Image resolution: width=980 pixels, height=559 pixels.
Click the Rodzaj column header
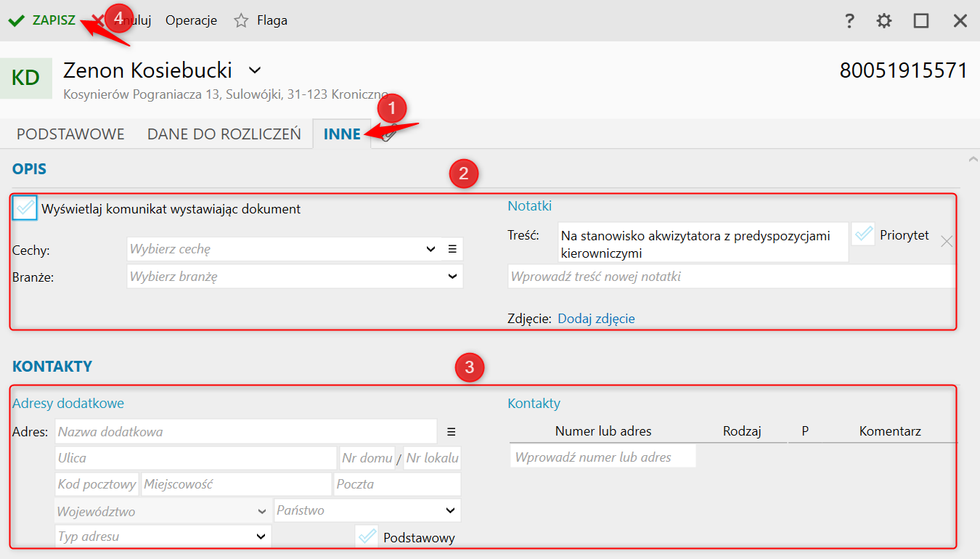click(742, 431)
